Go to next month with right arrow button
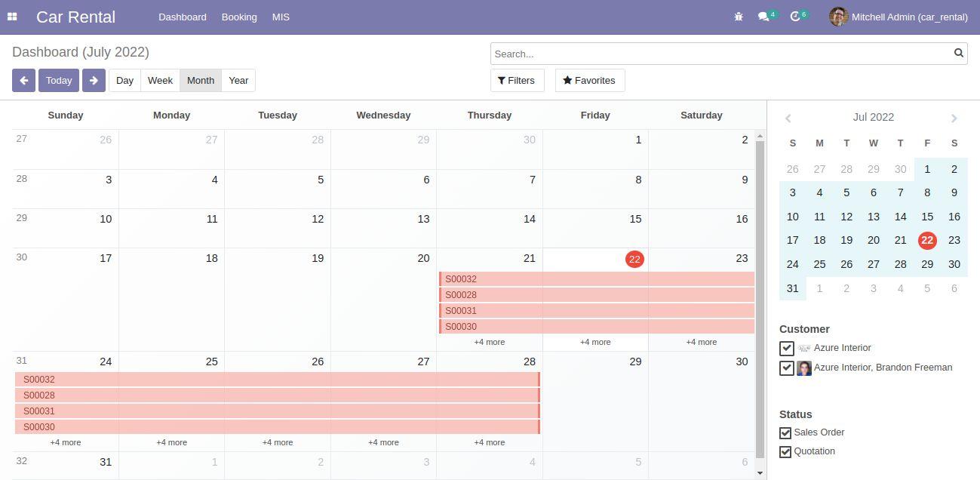 tap(94, 81)
